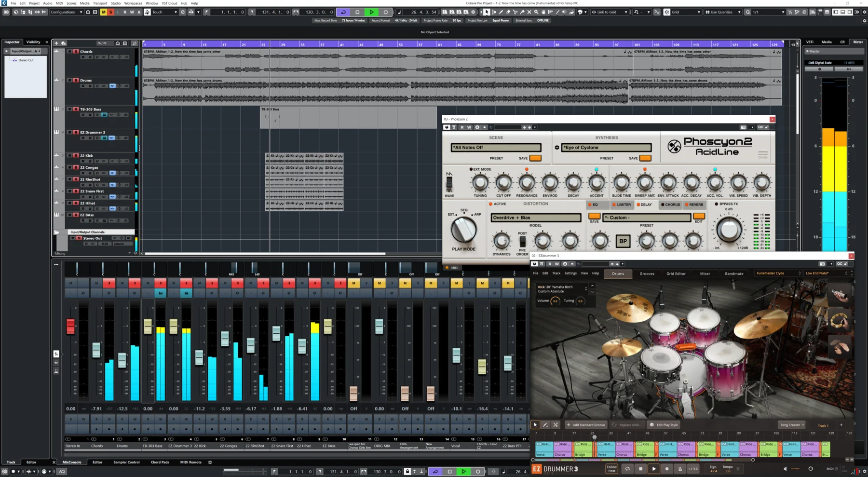The height and width of the screenshot is (477, 868).
Task: Select the EZdrummer scissors tool
Action: [555, 425]
